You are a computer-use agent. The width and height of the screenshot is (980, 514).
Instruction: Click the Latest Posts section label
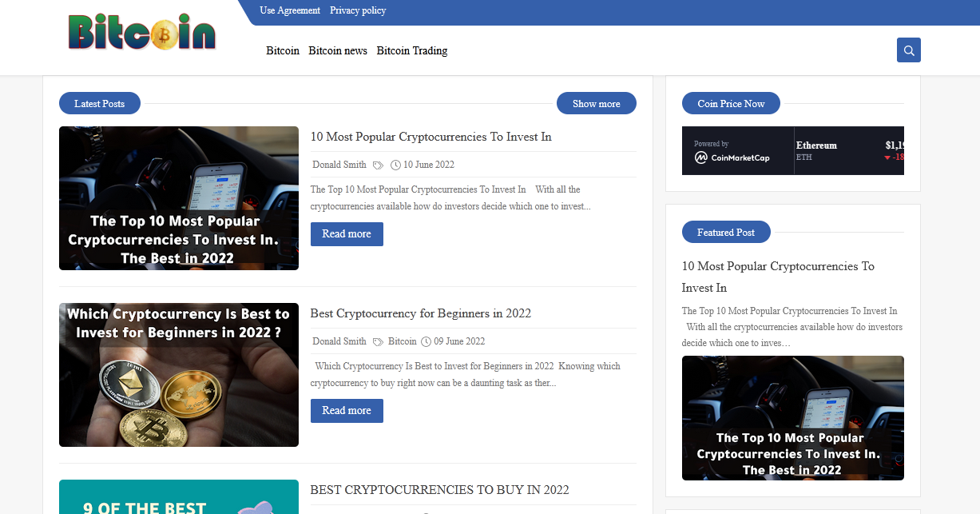pos(100,103)
